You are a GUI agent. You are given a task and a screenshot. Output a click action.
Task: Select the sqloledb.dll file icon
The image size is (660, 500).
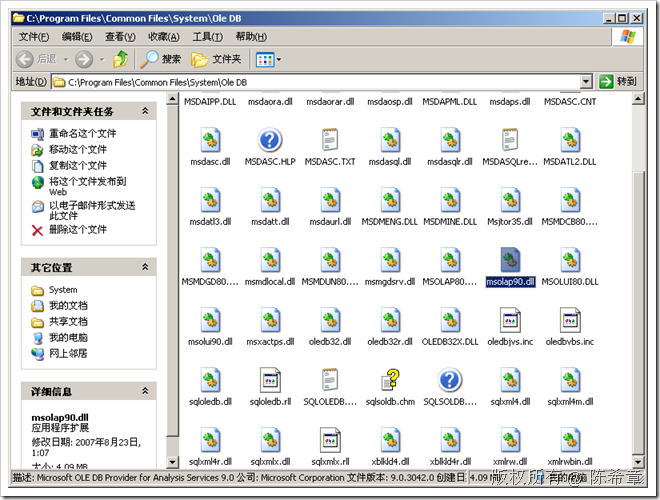(210, 380)
